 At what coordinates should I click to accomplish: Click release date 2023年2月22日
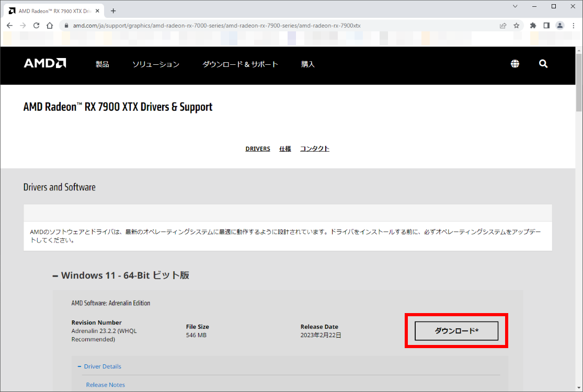tap(321, 335)
